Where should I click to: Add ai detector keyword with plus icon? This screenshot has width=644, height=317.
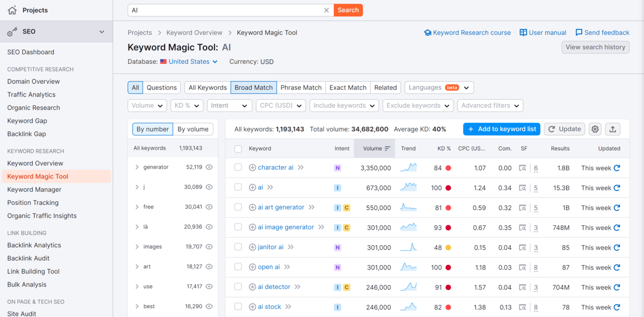pyautogui.click(x=252, y=287)
